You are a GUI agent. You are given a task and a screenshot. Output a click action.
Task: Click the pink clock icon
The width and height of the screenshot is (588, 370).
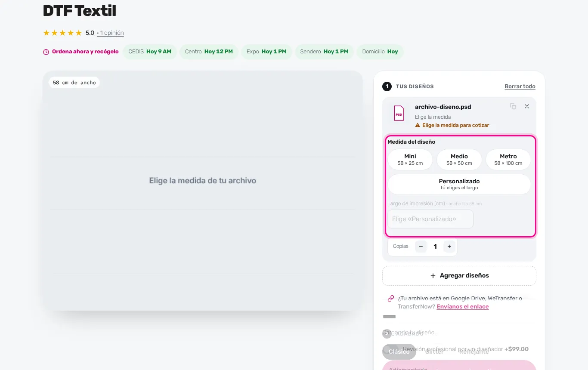[x=46, y=52]
